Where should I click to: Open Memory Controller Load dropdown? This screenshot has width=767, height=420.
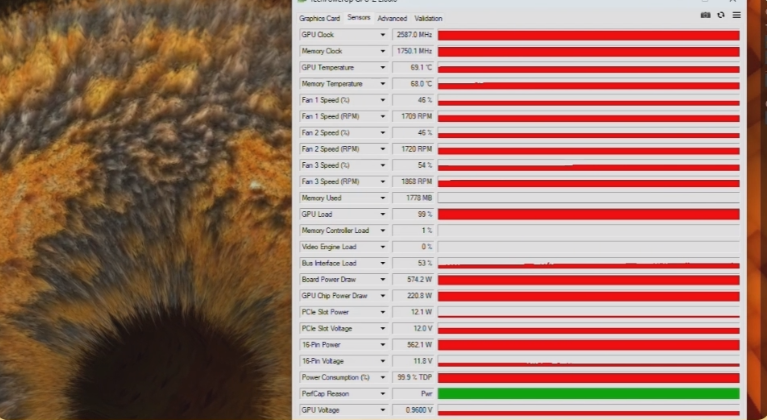pyautogui.click(x=383, y=230)
